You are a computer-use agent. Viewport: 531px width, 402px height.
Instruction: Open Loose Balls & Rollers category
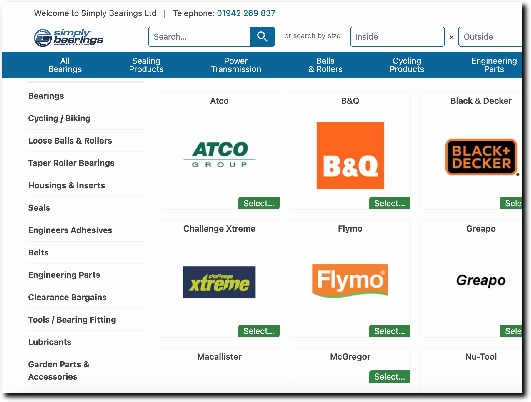click(70, 141)
